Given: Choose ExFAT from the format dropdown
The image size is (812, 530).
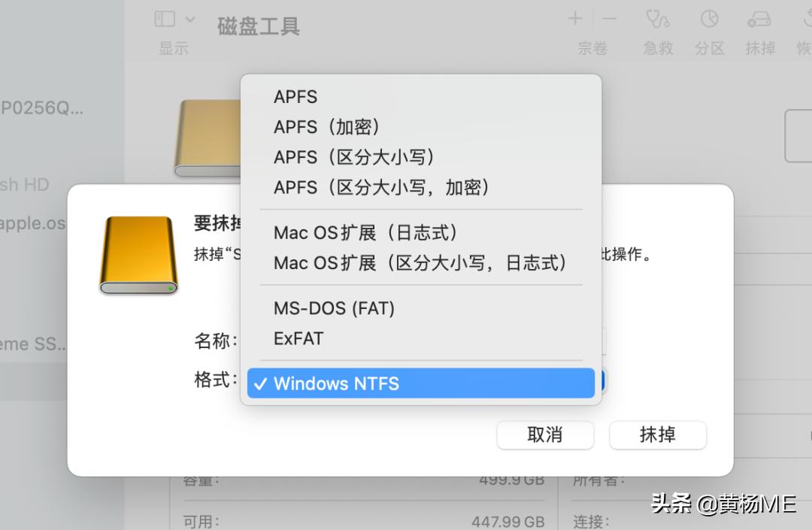Looking at the screenshot, I should coord(298,338).
